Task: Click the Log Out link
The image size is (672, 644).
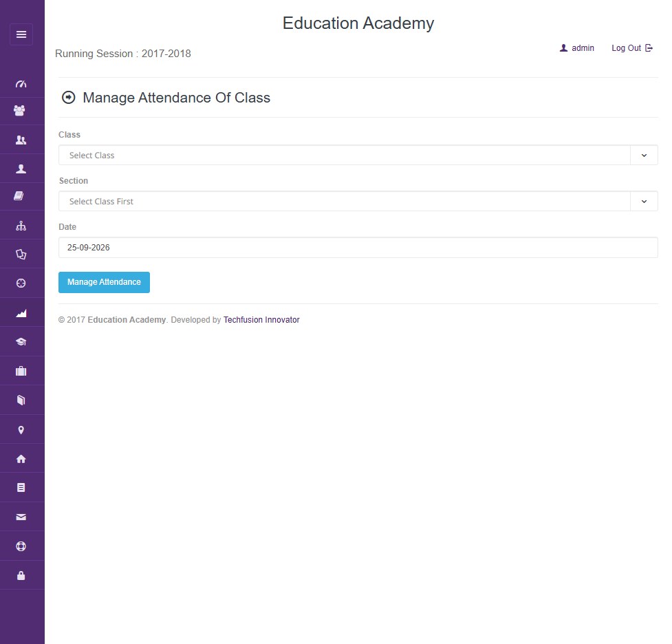Action: [x=632, y=48]
